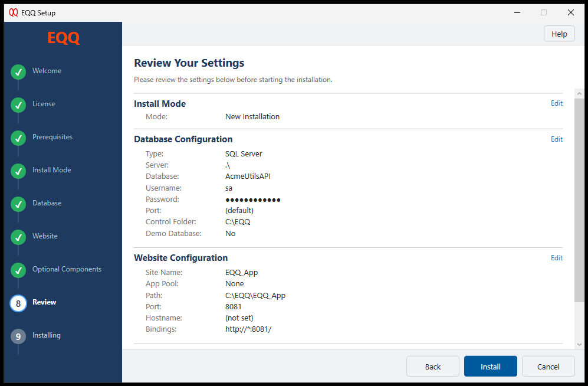Click the Database step checkmark icon

coord(18,204)
